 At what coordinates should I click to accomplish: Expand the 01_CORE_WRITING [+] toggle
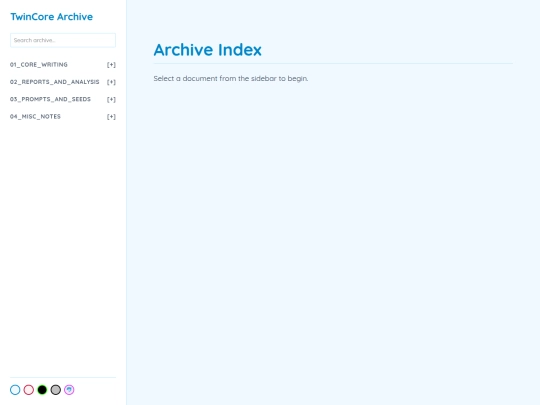111,65
